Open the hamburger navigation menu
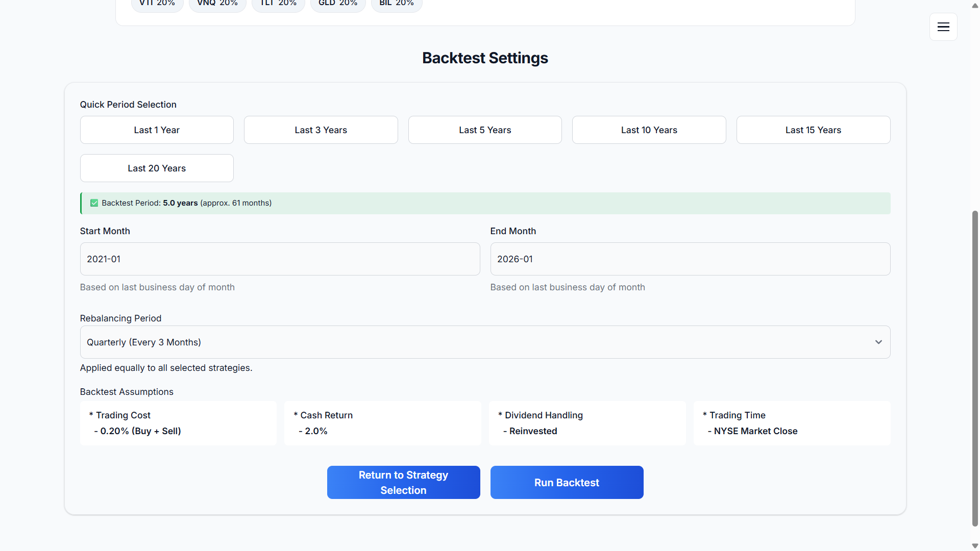 tap(943, 27)
